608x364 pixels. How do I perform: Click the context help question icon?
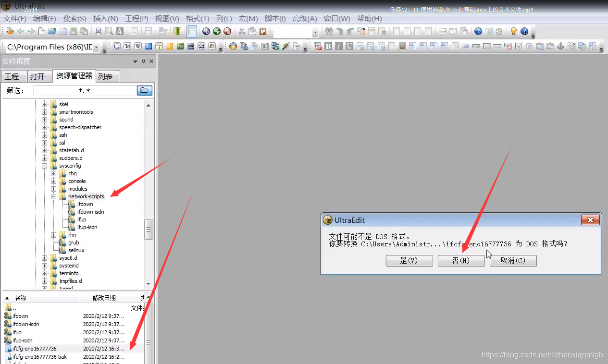coord(524,31)
